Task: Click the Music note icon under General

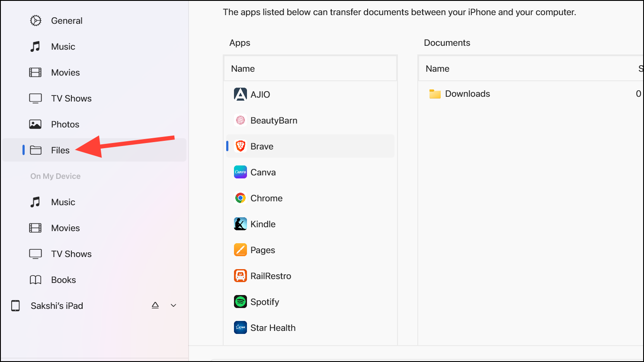Action: pos(35,46)
